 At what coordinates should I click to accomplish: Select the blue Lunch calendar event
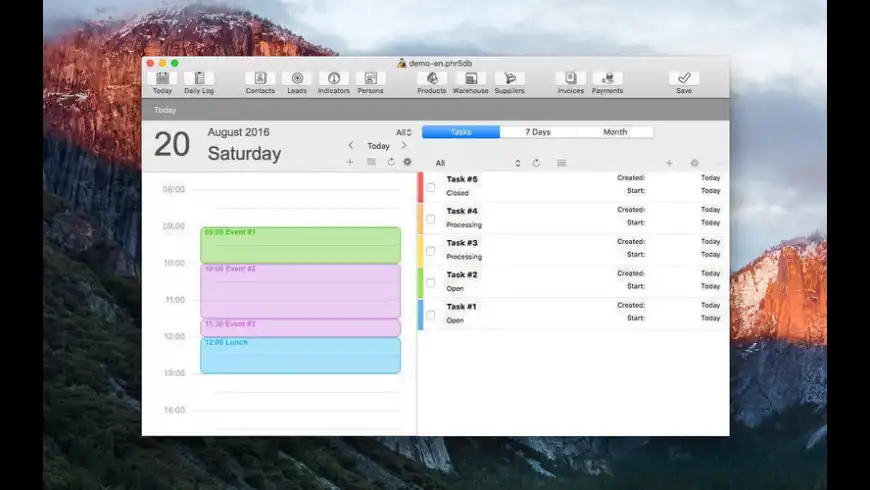(x=300, y=356)
